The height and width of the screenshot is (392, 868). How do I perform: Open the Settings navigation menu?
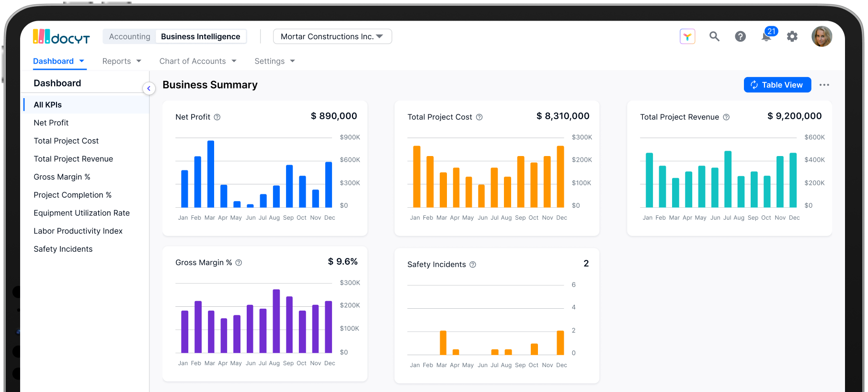tap(274, 61)
